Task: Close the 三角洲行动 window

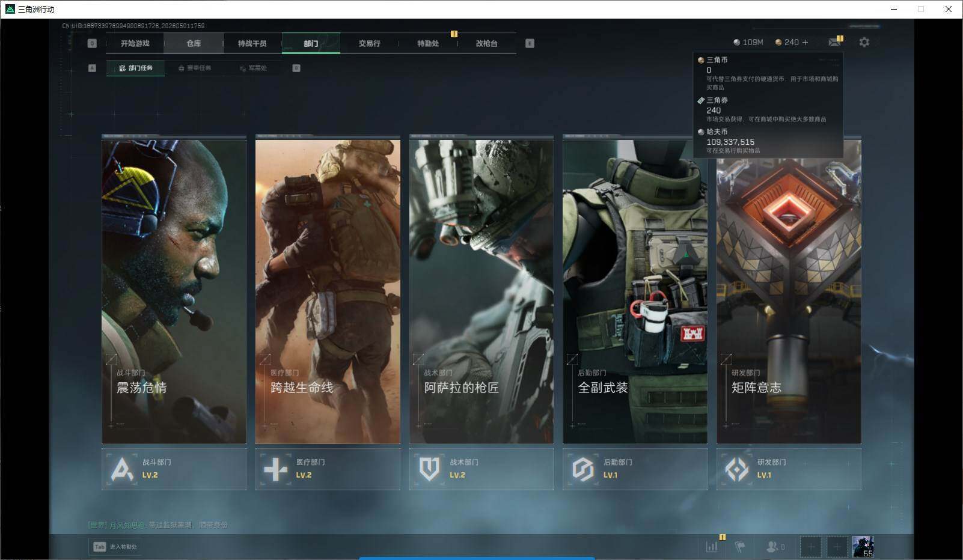Action: point(949,9)
